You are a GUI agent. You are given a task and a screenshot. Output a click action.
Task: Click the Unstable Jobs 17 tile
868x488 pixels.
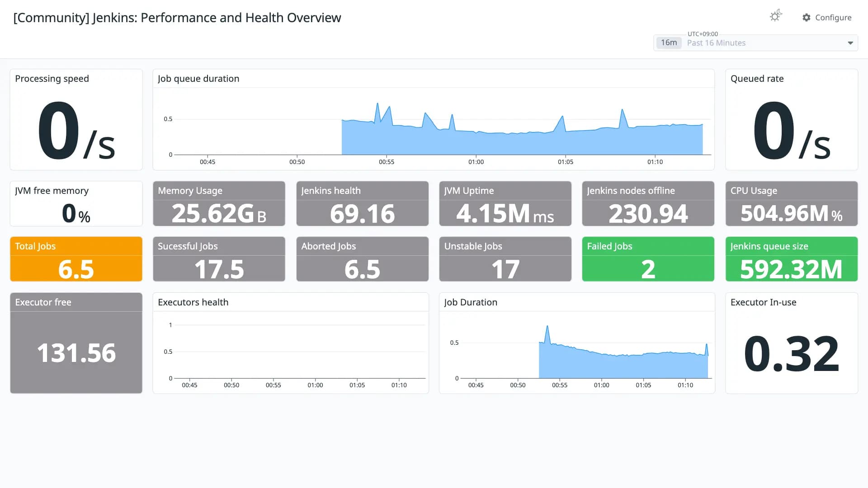505,259
